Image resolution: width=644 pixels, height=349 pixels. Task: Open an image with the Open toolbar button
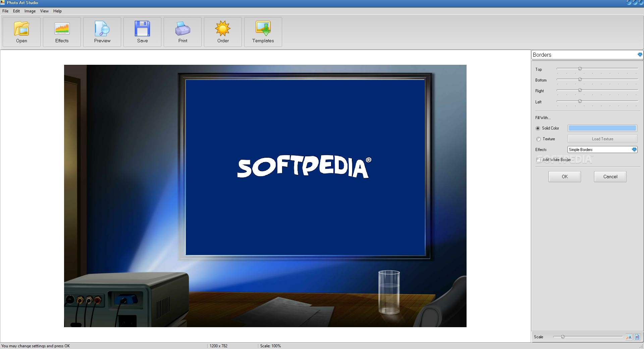pos(21,32)
